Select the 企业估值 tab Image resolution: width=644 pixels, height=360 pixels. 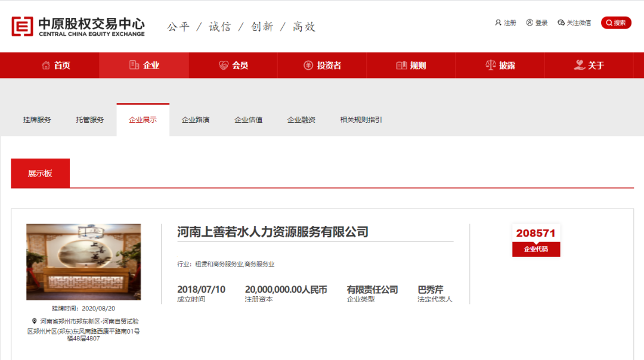[x=248, y=120]
